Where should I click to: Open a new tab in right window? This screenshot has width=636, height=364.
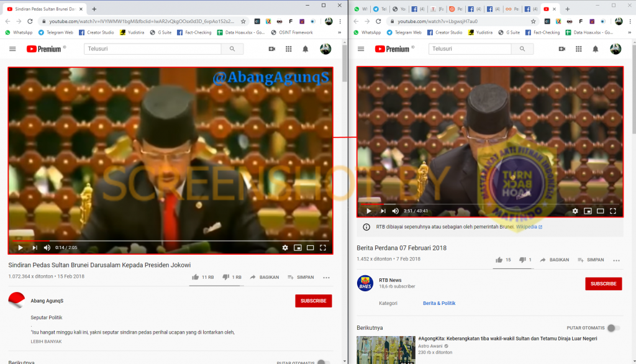[x=568, y=9]
